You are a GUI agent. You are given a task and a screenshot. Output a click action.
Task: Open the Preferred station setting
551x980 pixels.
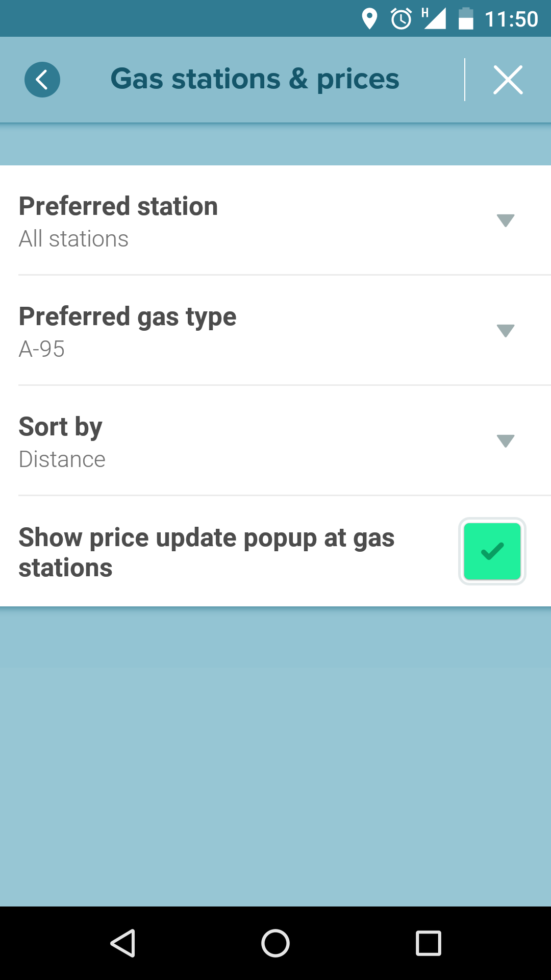[x=118, y=206]
